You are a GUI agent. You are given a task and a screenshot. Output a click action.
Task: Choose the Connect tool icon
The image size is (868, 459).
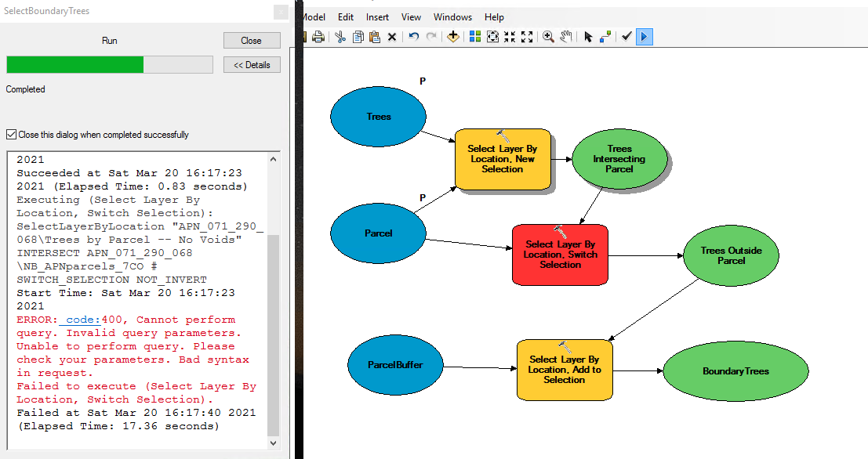click(605, 37)
